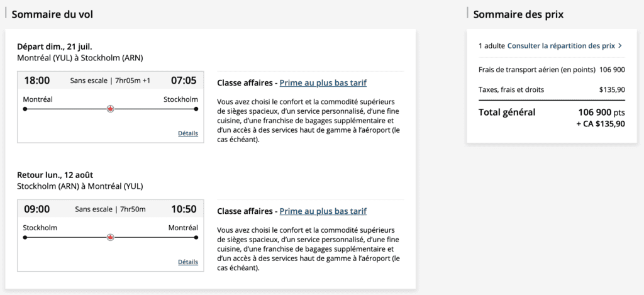
Task: Select the 18:00 departure time
Action: click(36, 81)
